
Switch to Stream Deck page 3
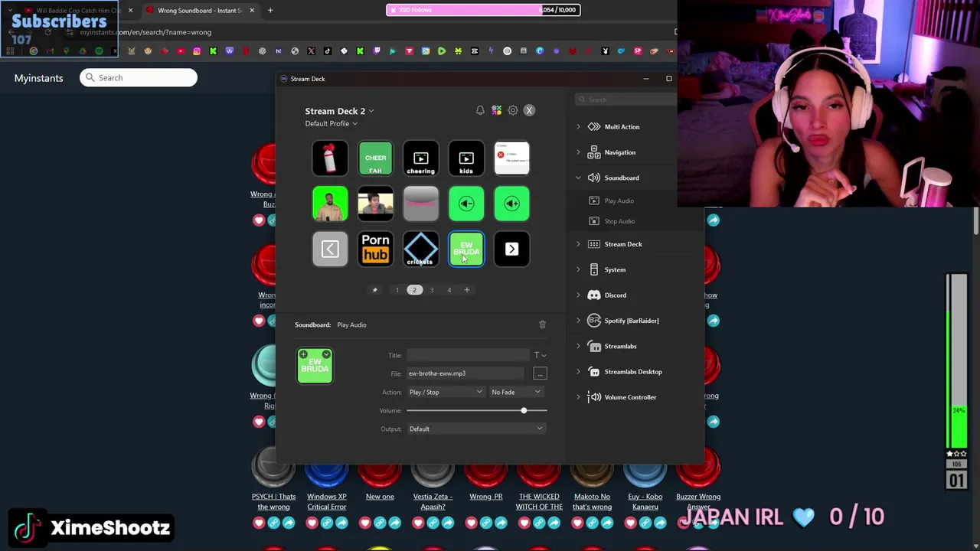[432, 290]
